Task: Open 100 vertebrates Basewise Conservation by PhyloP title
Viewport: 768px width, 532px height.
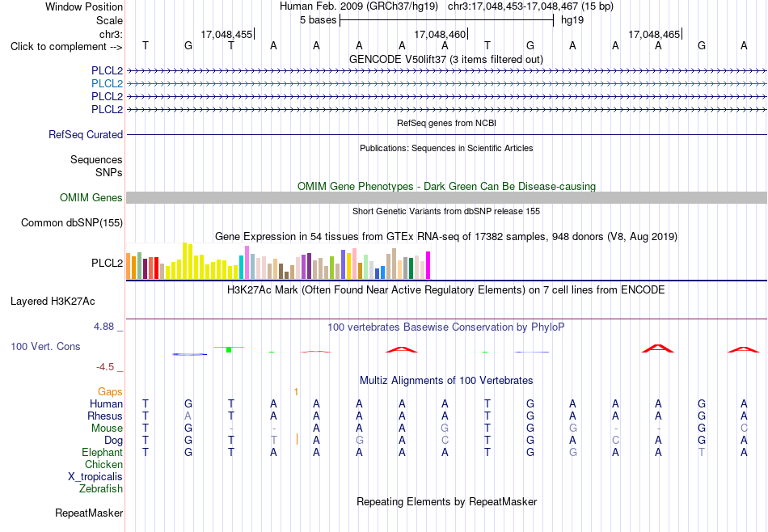Action: coord(445,327)
